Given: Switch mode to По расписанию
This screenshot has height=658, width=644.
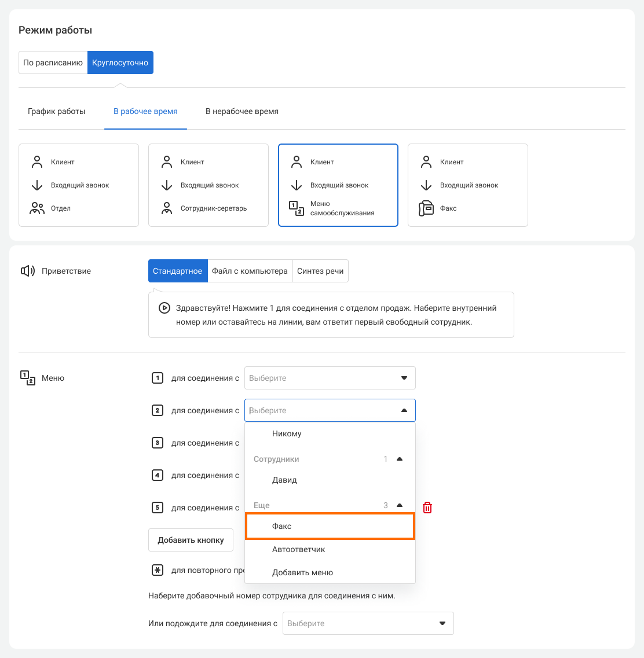Looking at the screenshot, I should point(53,63).
